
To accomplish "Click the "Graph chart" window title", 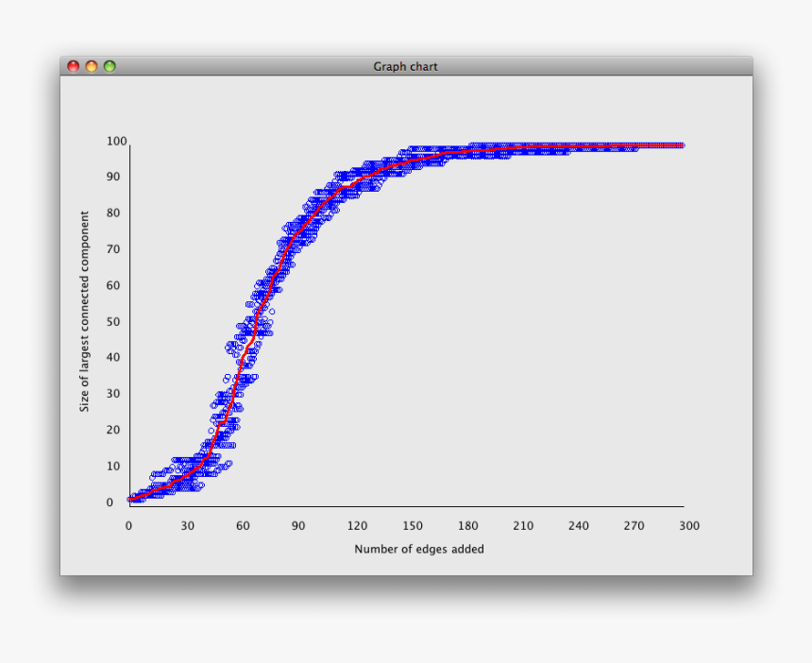I will (x=405, y=66).
